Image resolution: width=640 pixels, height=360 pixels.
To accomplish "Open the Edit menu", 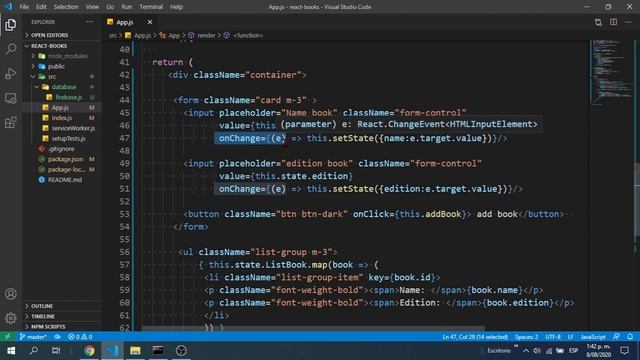I will pyautogui.click(x=41, y=7).
